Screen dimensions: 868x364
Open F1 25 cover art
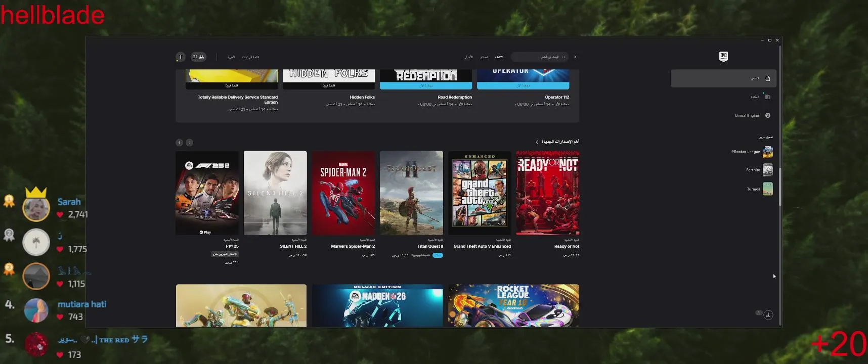[207, 193]
